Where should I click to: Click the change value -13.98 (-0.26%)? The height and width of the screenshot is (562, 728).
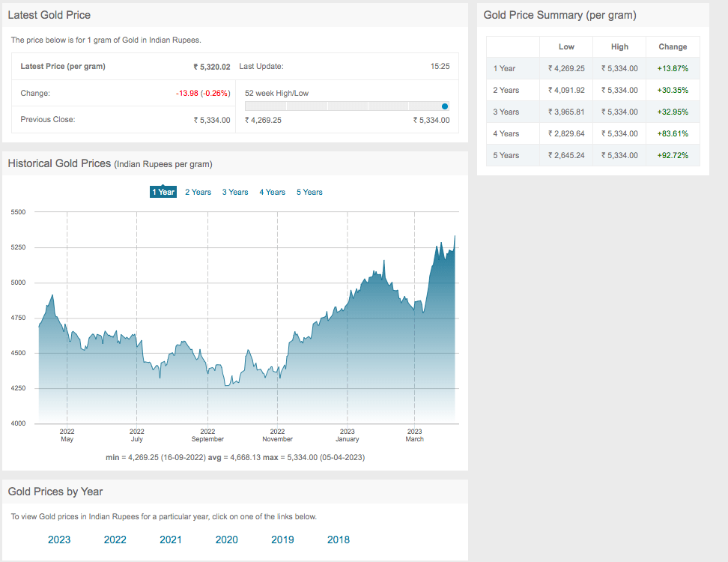pos(203,93)
